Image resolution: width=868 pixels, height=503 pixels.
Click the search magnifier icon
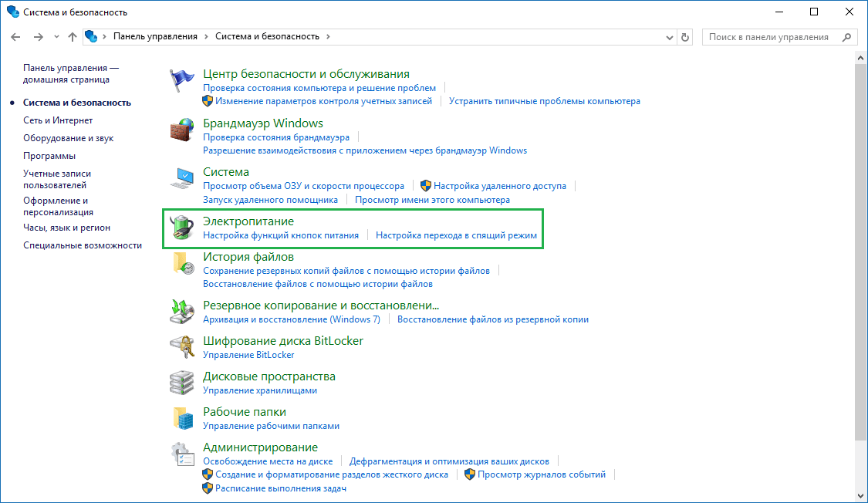[846, 37]
